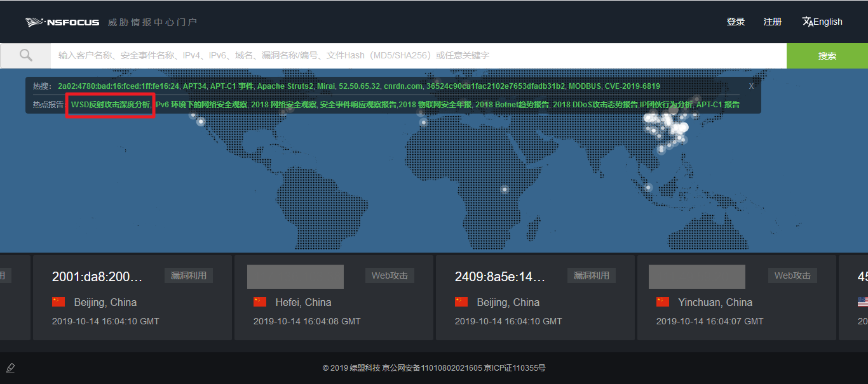Focus the threat intelligence search input field

(x=418, y=55)
